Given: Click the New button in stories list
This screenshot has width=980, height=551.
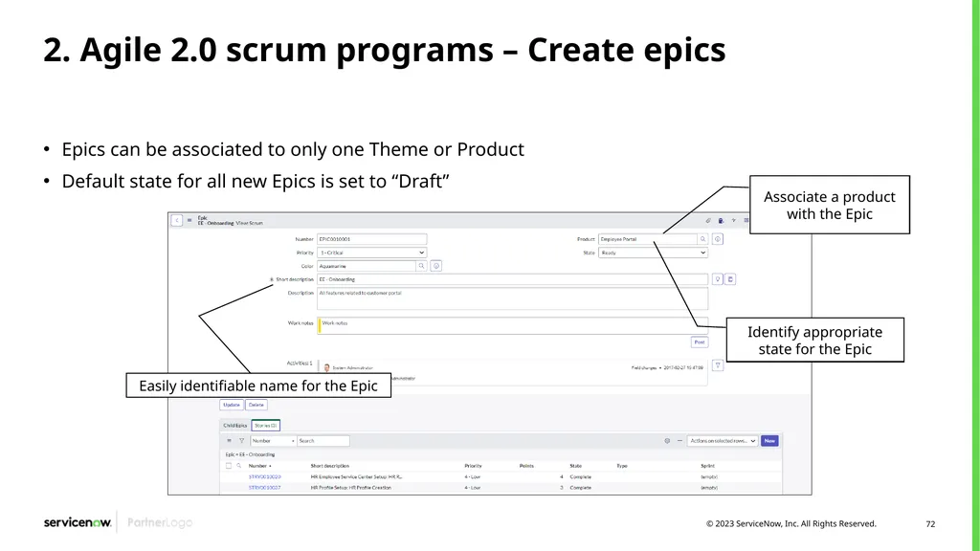Looking at the screenshot, I should tap(769, 441).
